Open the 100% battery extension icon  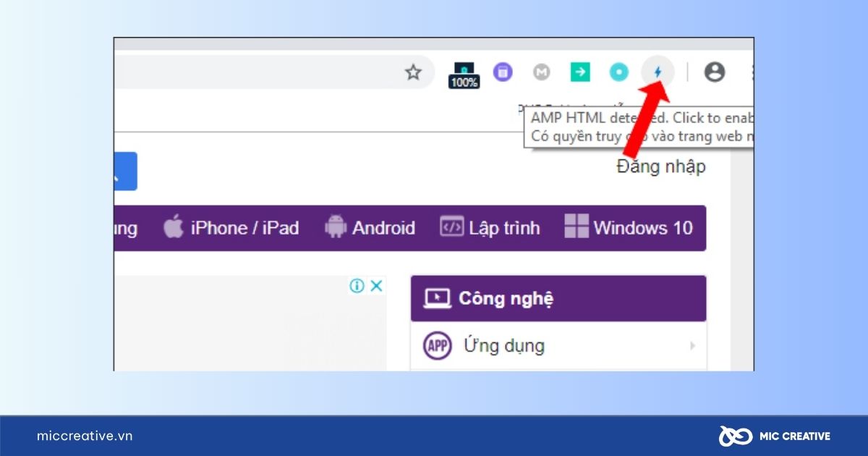coord(464,75)
